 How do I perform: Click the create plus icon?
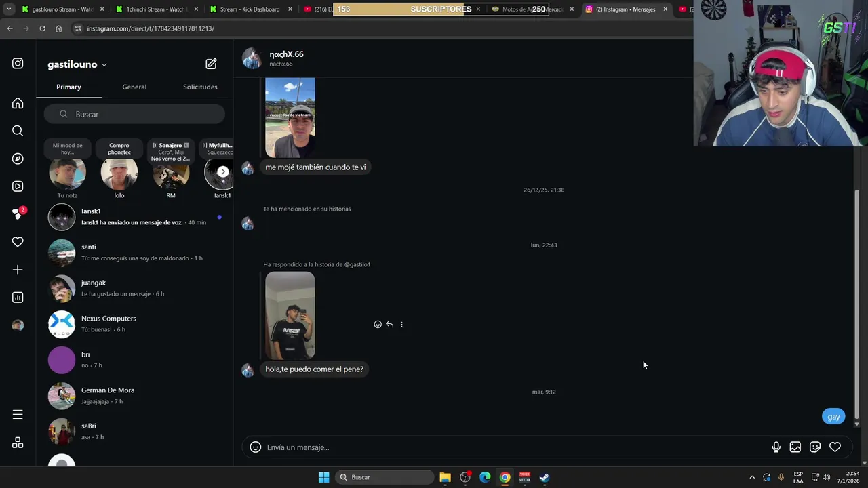[x=18, y=270]
